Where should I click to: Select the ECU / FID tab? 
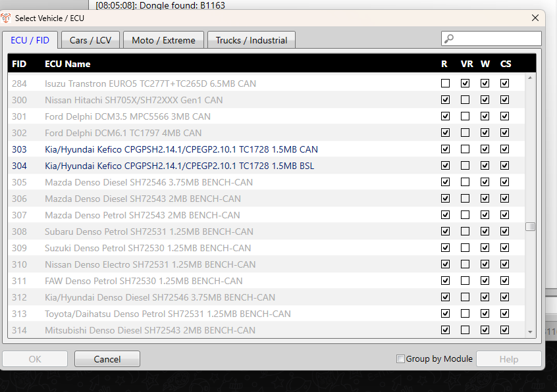click(x=30, y=39)
